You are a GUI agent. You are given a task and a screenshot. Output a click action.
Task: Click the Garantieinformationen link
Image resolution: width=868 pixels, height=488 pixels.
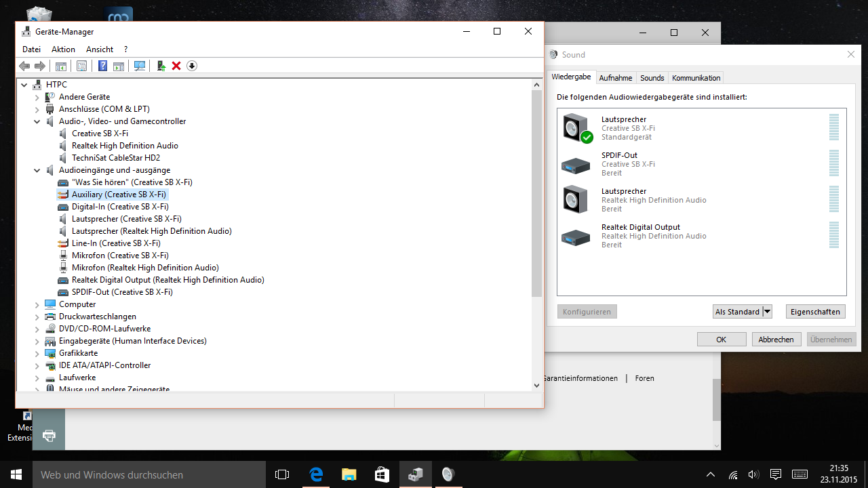(580, 378)
